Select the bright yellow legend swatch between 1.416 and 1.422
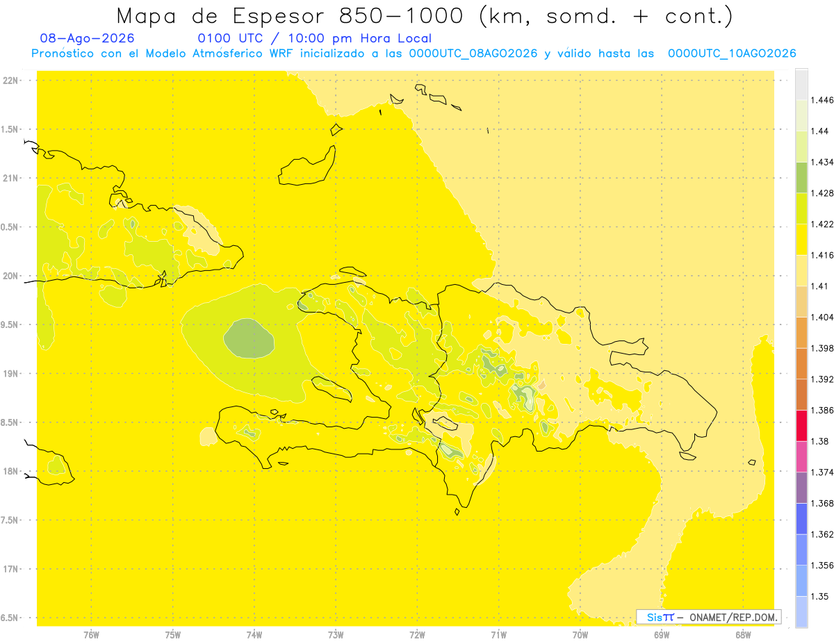 pos(801,240)
